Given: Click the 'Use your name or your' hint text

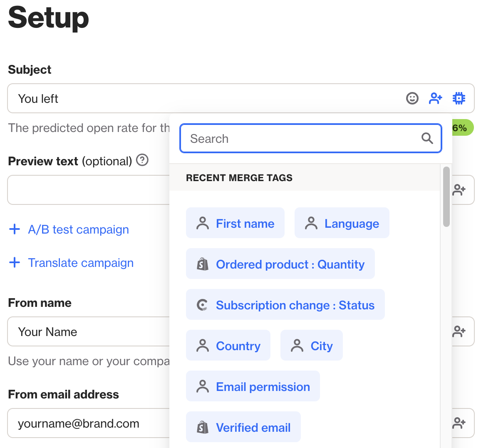Looking at the screenshot, I should pyautogui.click(x=89, y=361).
